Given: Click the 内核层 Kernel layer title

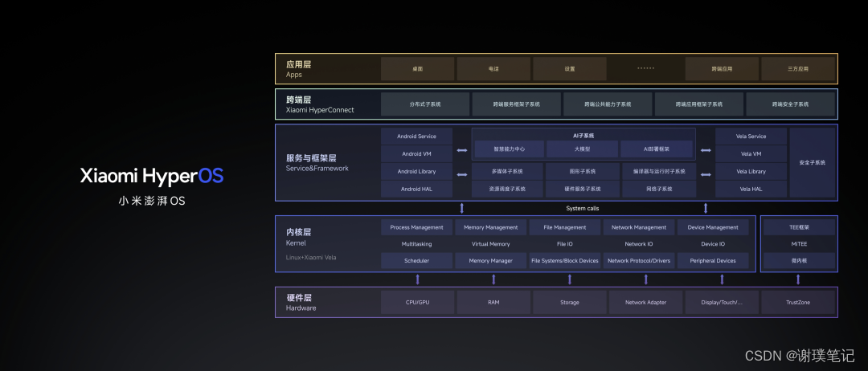Looking at the screenshot, I should click(x=299, y=237).
